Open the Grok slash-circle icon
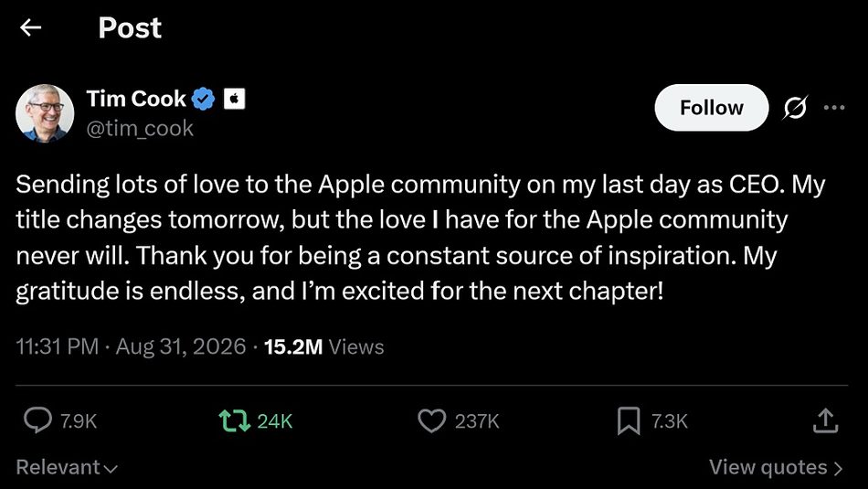The height and width of the screenshot is (489, 868). [x=794, y=108]
